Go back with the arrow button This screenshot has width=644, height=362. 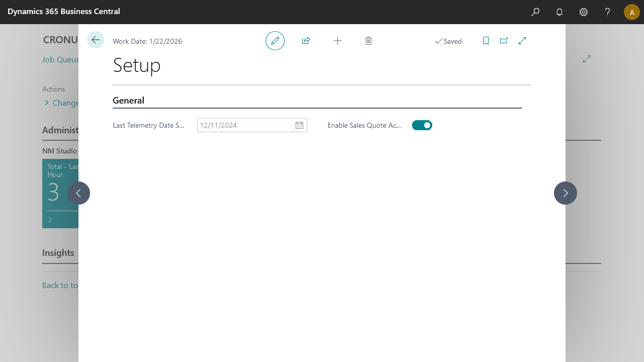[x=96, y=40]
